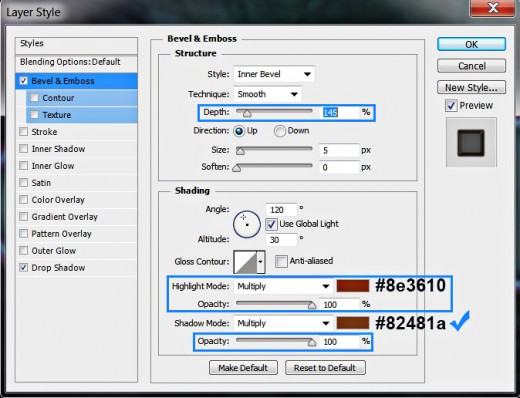This screenshot has height=398, width=520.
Task: Enable the Contour checkbox
Action: pos(35,98)
